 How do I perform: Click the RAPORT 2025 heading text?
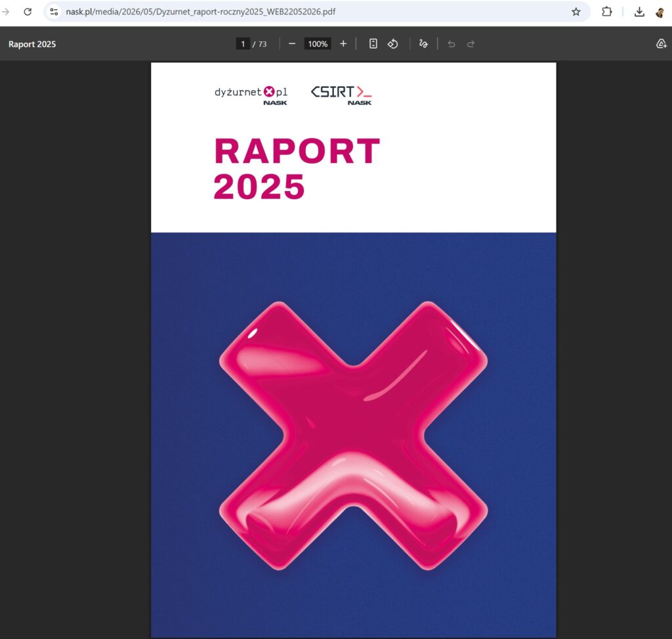click(x=297, y=169)
